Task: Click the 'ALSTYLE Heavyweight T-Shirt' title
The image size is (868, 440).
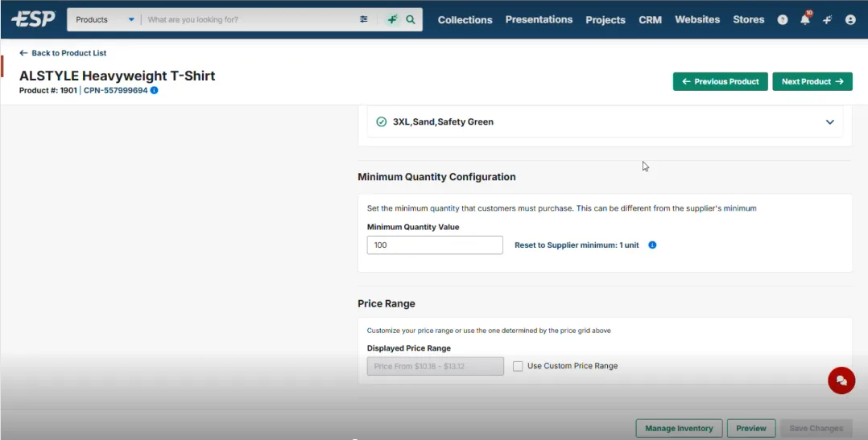Action: click(118, 76)
